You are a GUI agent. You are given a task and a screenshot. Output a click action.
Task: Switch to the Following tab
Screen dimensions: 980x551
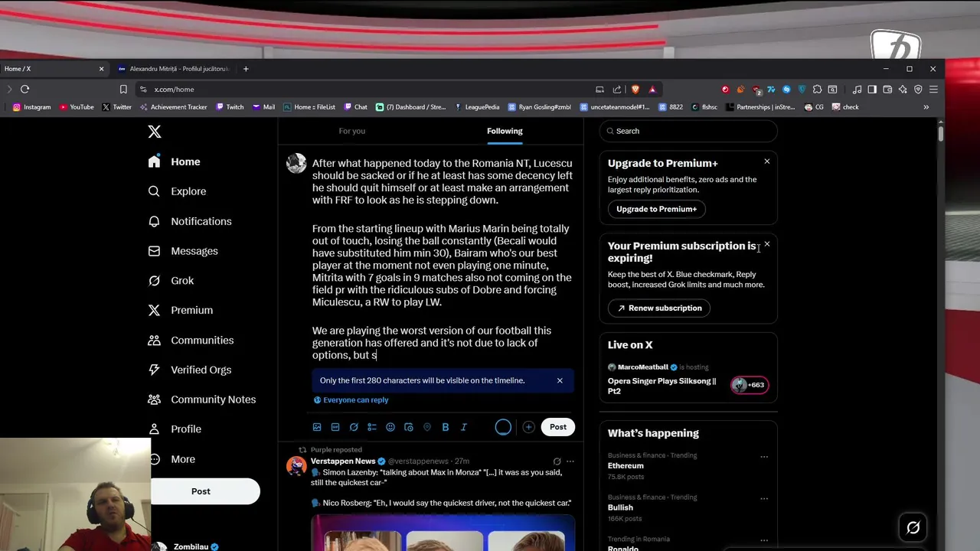[505, 131]
